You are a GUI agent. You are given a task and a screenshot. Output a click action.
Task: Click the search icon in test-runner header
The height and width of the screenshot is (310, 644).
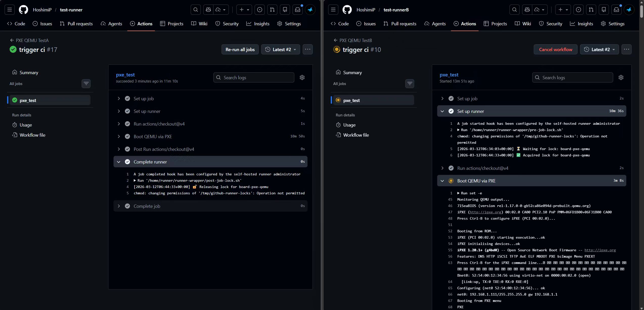195,10
